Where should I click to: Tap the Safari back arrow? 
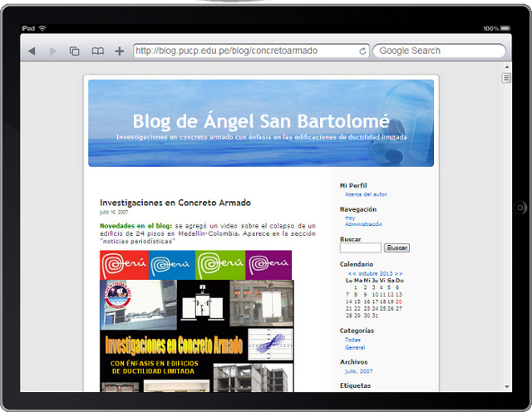32,51
